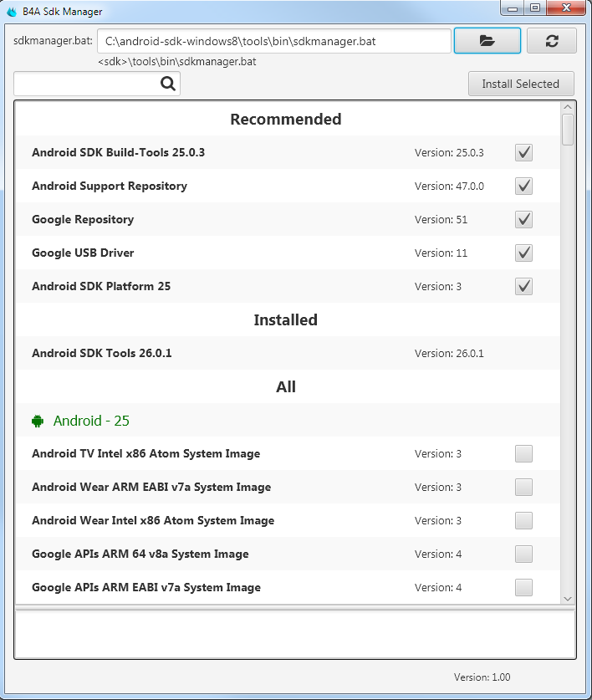The image size is (592, 700).
Task: Click Version: 25.0.3 text
Action: pyautogui.click(x=449, y=153)
